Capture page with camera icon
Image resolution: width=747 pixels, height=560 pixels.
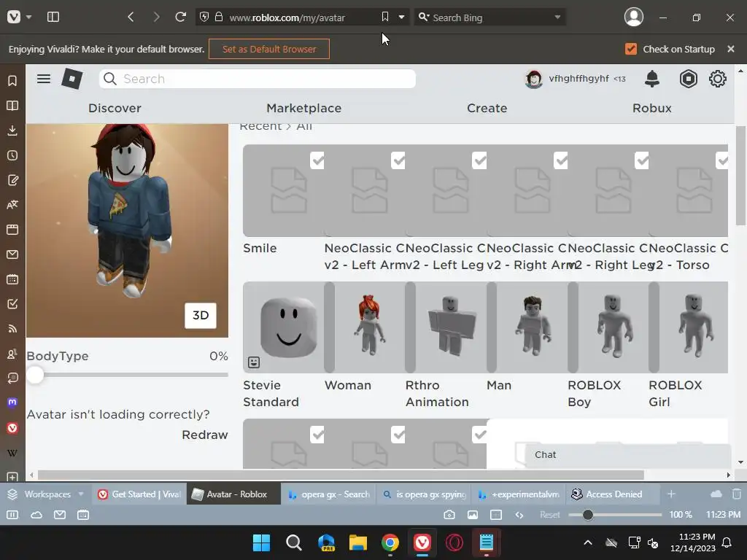click(449, 515)
